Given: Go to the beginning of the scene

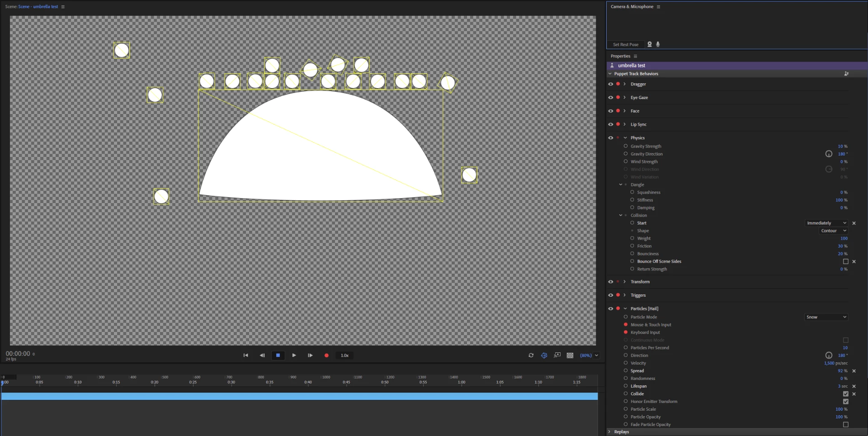Looking at the screenshot, I should tap(245, 355).
